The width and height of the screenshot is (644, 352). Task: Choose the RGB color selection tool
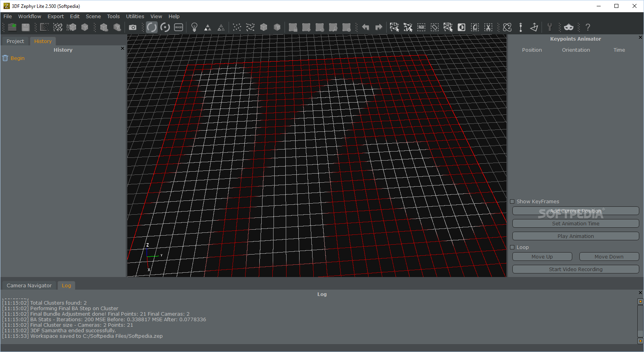pyautogui.click(x=421, y=27)
